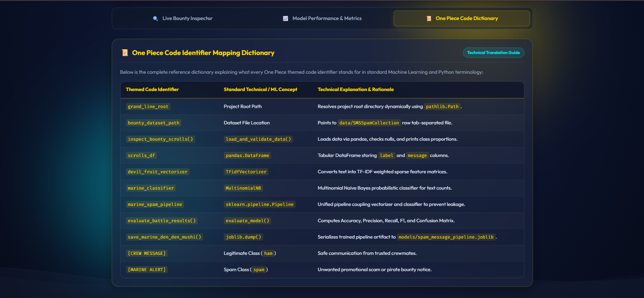644x298 pixels.
Task: Click the Multinomial Naive Bayes explanation text
Action: (384, 188)
